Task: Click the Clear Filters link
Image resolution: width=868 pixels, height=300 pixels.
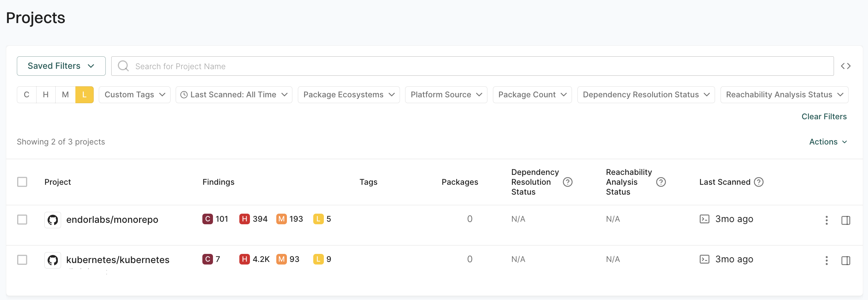Action: tap(824, 116)
